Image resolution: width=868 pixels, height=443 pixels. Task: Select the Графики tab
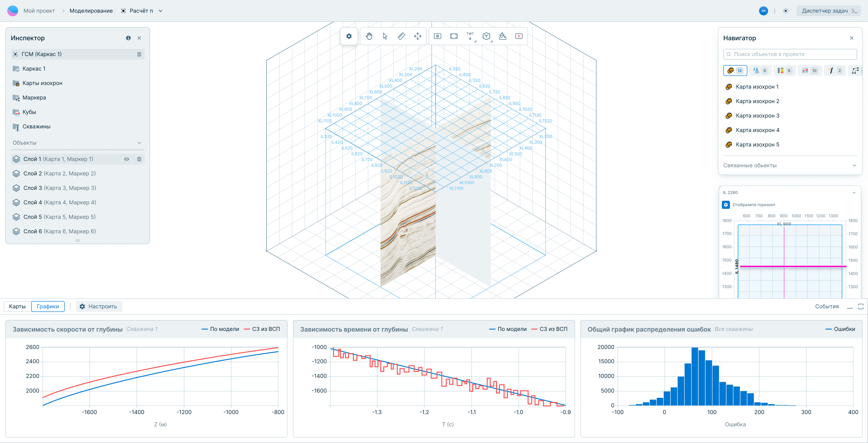(48, 306)
